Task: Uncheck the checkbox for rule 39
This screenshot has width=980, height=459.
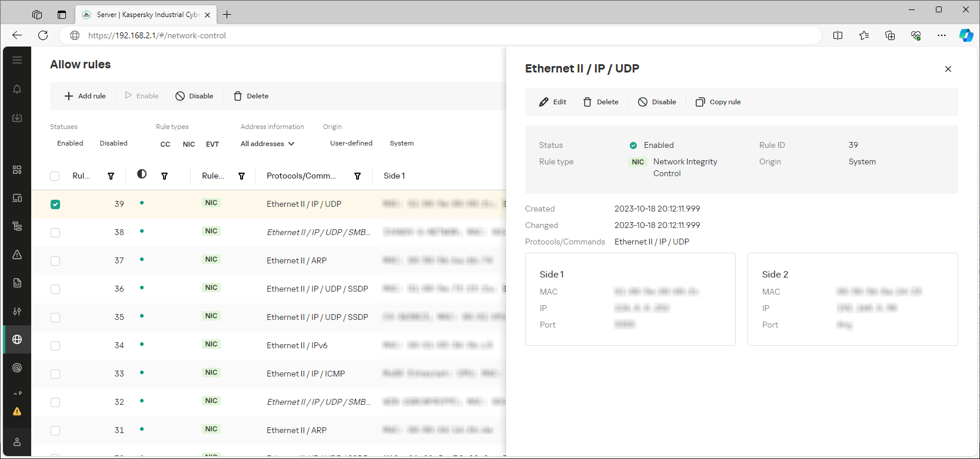Action: (x=55, y=204)
